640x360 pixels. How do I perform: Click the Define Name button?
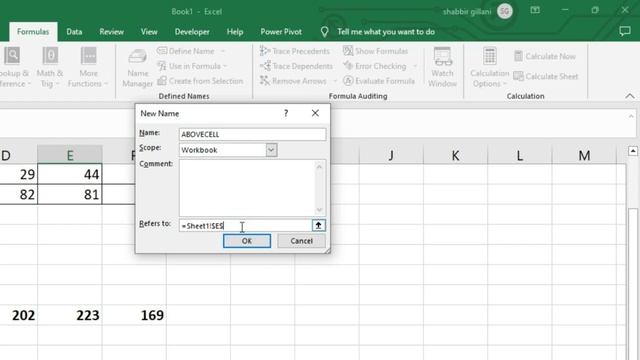(x=186, y=51)
